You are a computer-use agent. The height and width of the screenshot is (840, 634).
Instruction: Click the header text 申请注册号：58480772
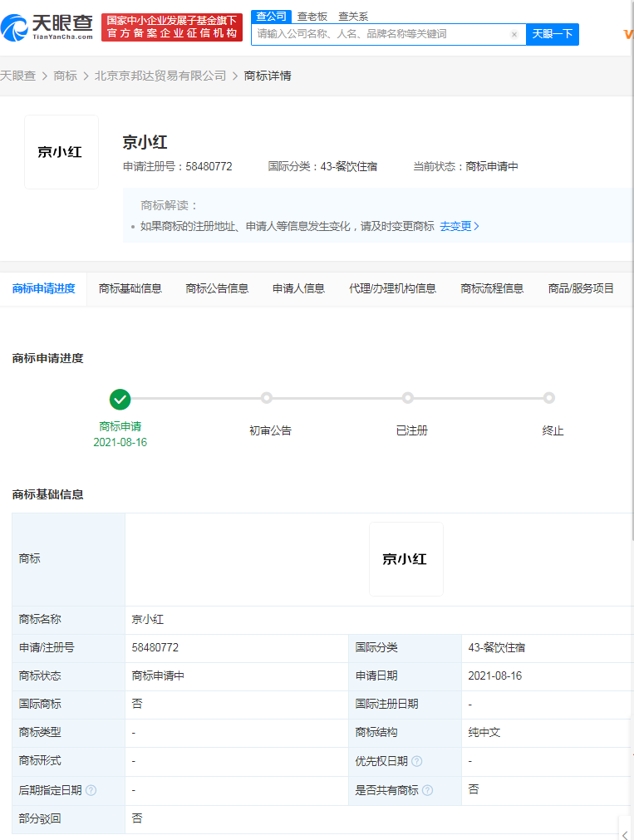177,167
